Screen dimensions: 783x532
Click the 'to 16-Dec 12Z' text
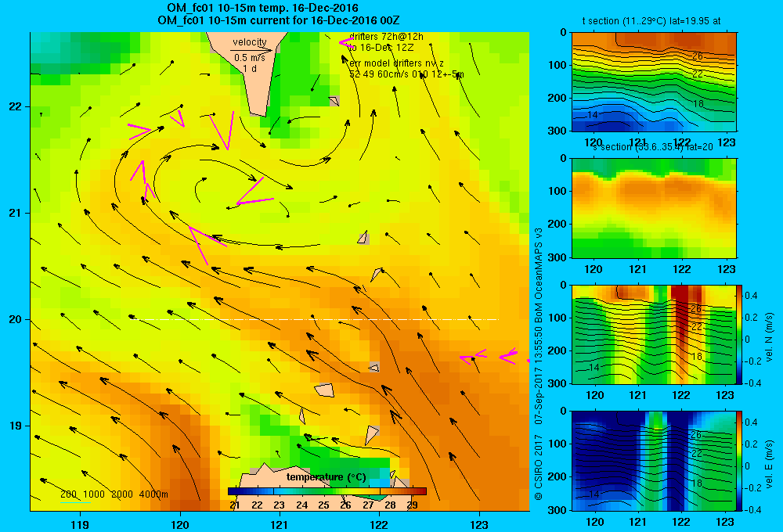[x=381, y=48]
